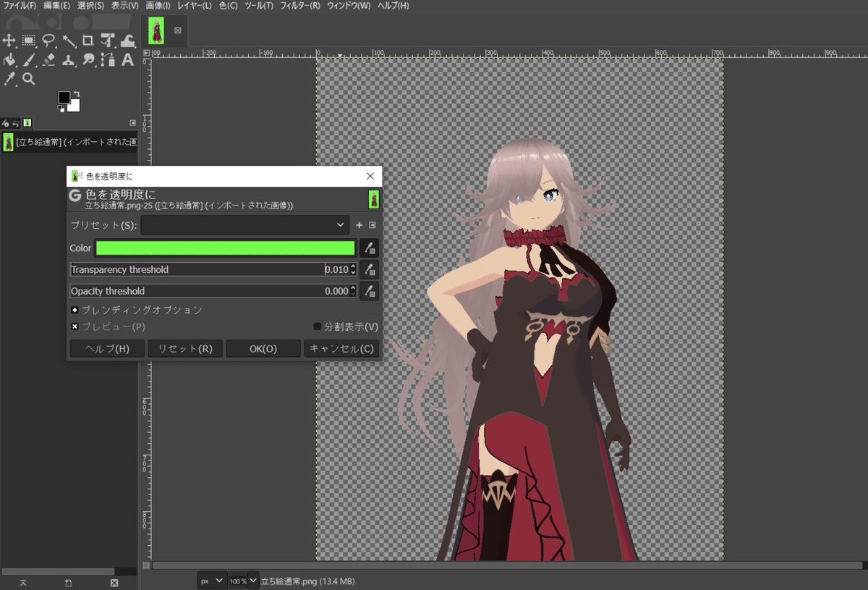
Task: Reset to default black and white colors
Action: (x=61, y=109)
